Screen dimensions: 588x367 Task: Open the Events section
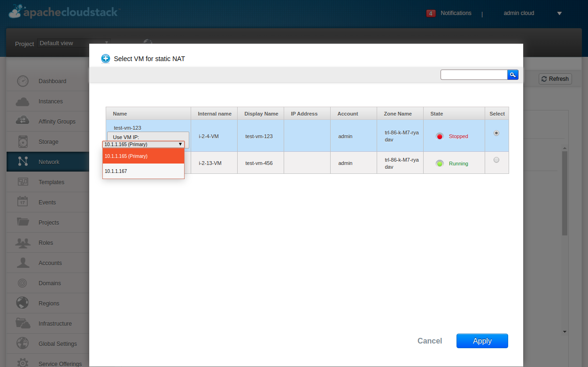click(47, 202)
